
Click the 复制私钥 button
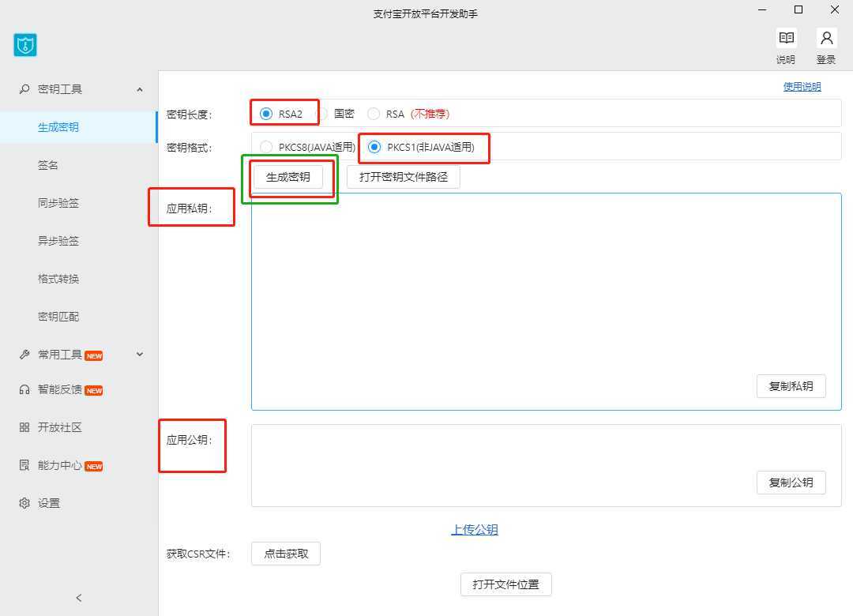pos(791,386)
